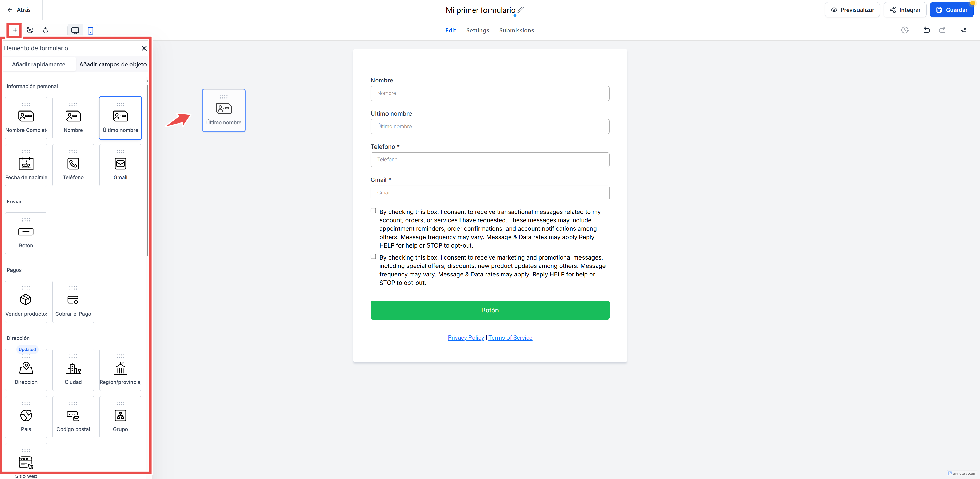
Task: Open the Submissions tab
Action: point(516,30)
